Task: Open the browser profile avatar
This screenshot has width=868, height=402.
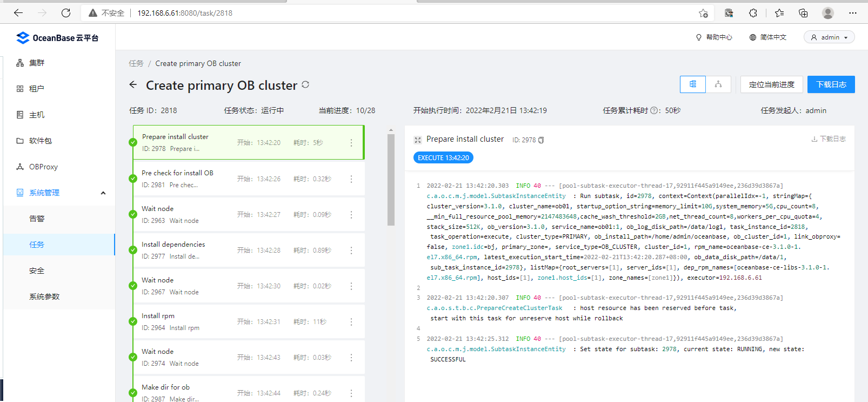Action: click(x=828, y=13)
